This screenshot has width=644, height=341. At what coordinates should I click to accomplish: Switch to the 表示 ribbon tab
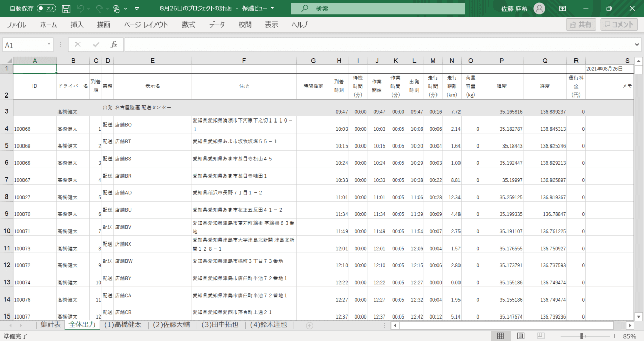coord(271,25)
